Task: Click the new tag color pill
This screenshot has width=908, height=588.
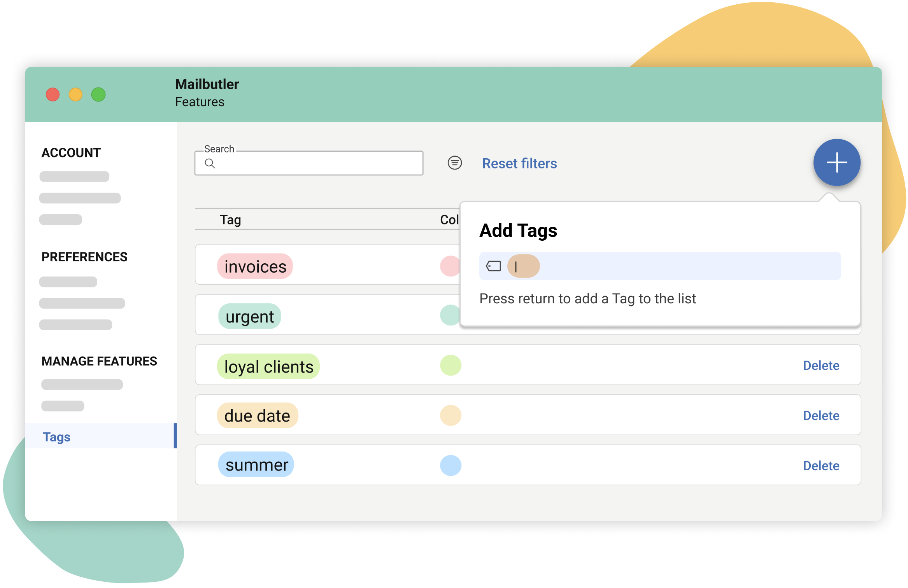Action: [523, 266]
